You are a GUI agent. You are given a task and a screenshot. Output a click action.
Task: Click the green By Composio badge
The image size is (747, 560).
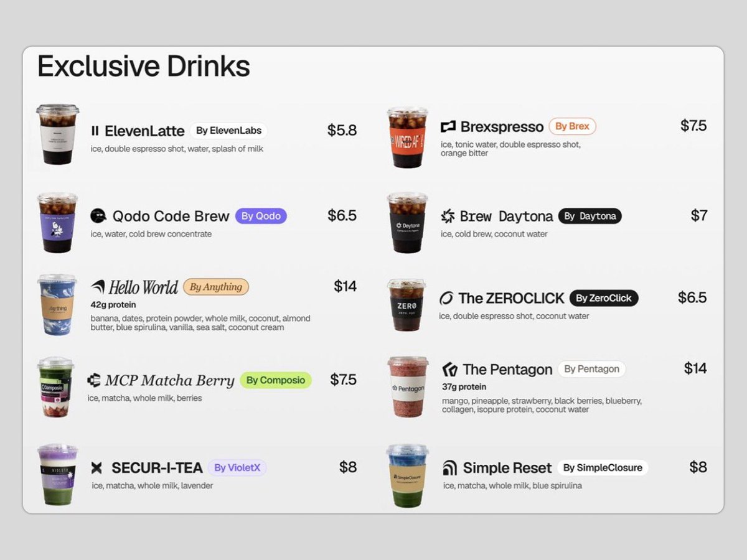[x=276, y=380]
